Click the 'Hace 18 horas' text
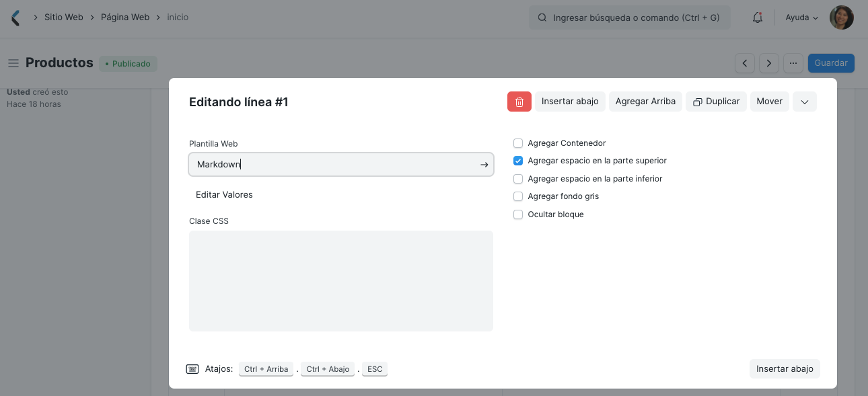868x396 pixels. pyautogui.click(x=34, y=104)
